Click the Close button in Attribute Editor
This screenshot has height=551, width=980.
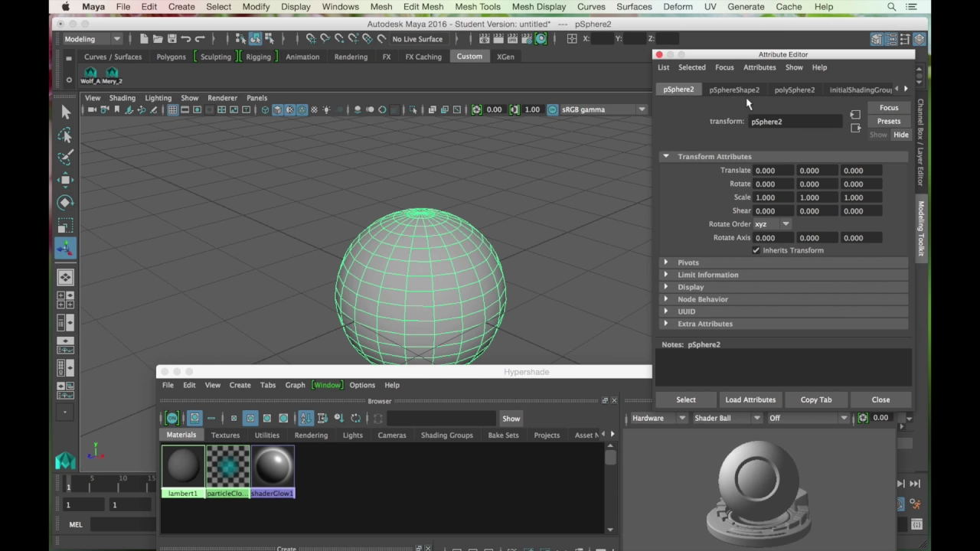[x=880, y=399]
